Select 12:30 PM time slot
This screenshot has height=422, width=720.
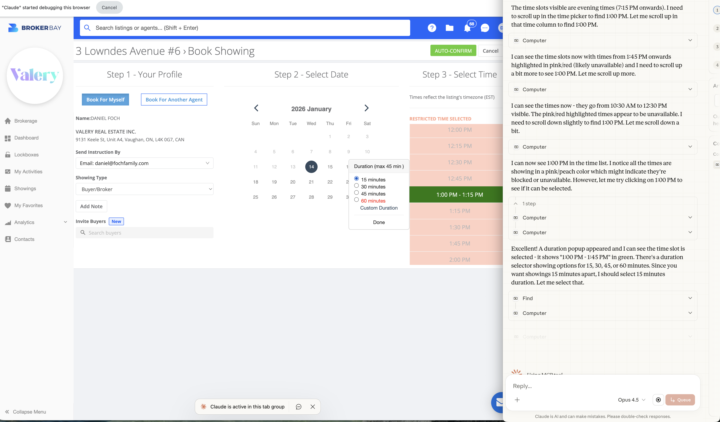coord(456,162)
